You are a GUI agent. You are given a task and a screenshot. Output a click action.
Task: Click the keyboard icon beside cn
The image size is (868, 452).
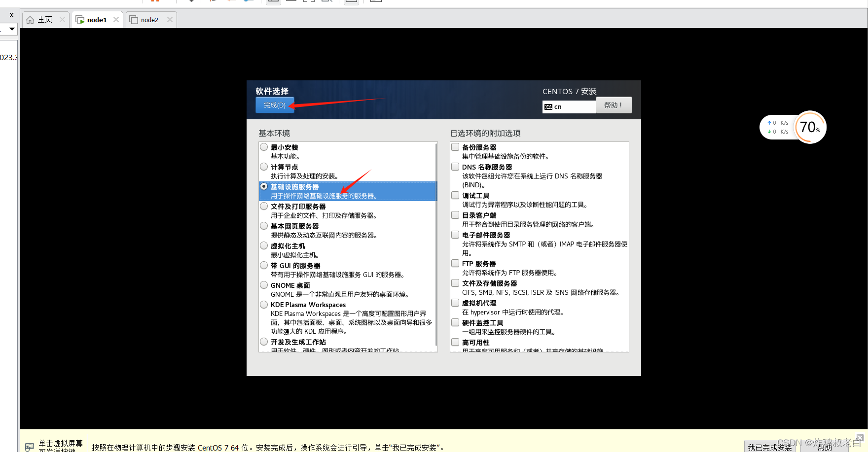tap(548, 107)
